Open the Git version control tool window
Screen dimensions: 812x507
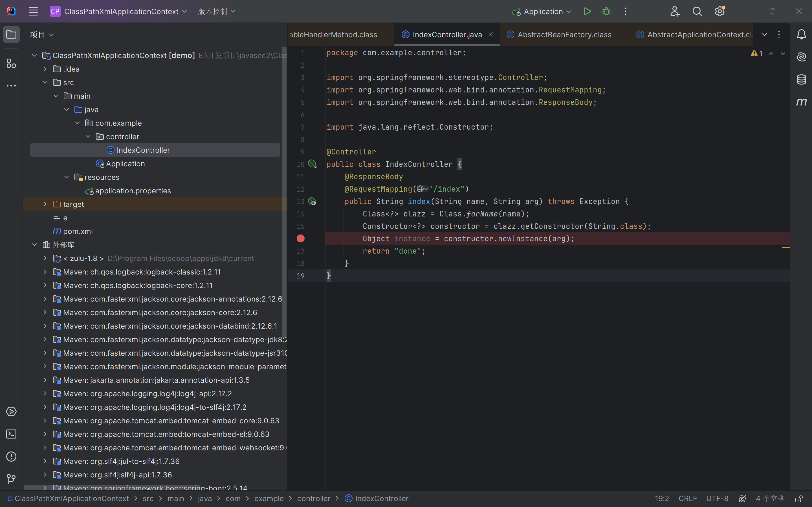click(x=11, y=479)
